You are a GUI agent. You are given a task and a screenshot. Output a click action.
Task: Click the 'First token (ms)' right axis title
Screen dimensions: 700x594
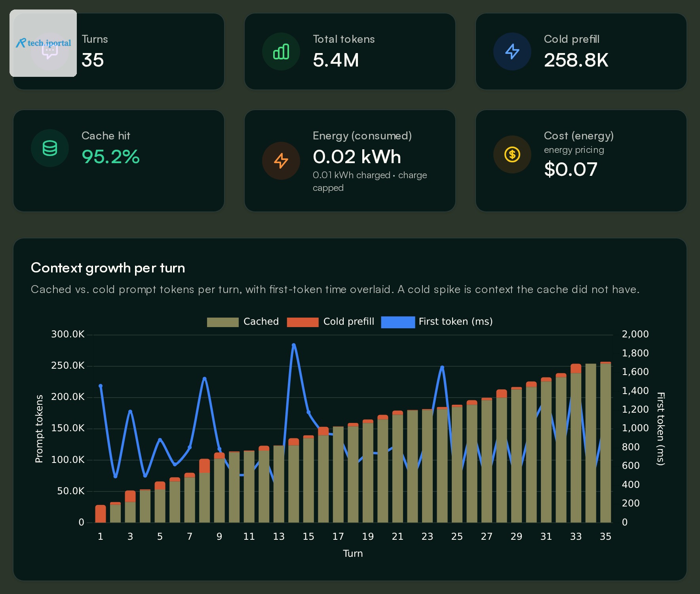coord(660,429)
